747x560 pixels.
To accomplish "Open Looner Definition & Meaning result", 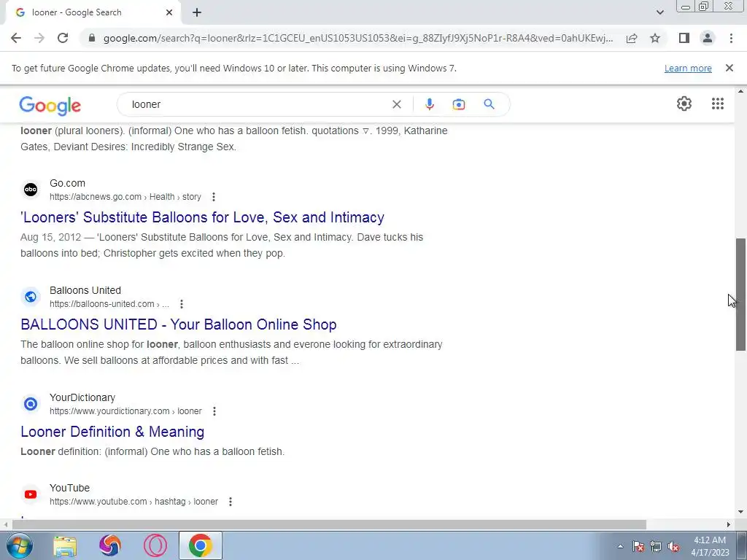I will 112,432.
